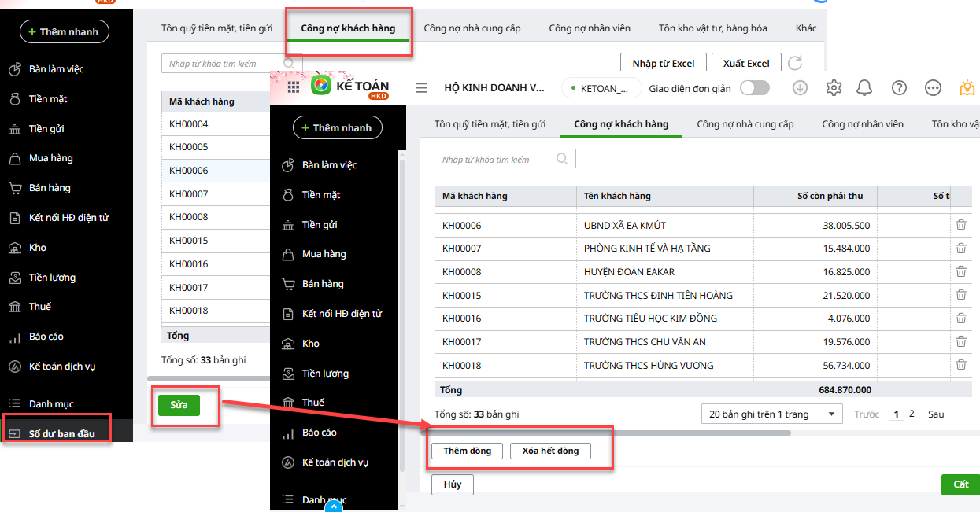The image size is (980, 512).
Task: Switch to Công nợ nhân viên tab
Action: [862, 124]
